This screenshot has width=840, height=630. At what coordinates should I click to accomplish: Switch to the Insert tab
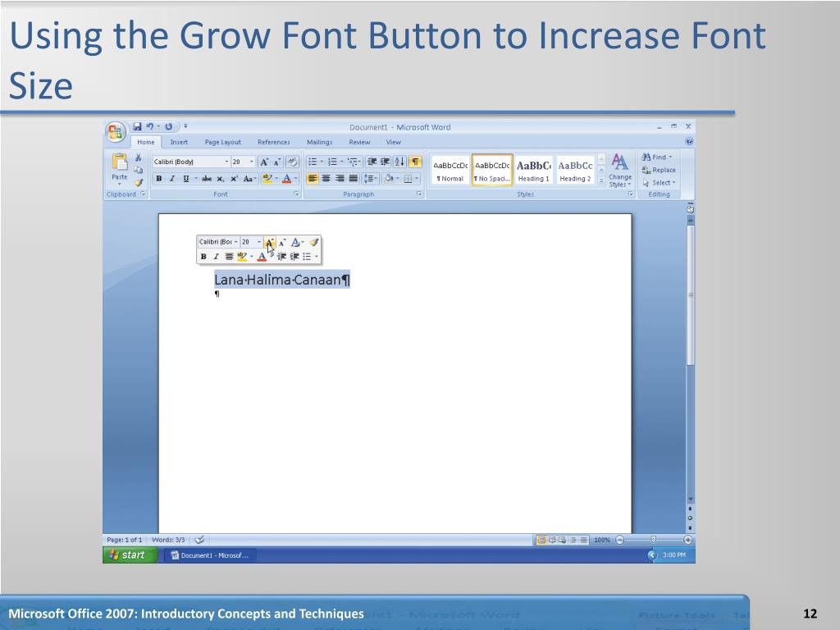[x=179, y=142]
